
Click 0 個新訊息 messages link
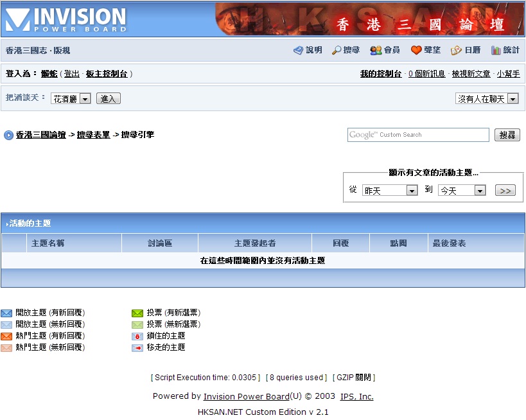point(426,74)
